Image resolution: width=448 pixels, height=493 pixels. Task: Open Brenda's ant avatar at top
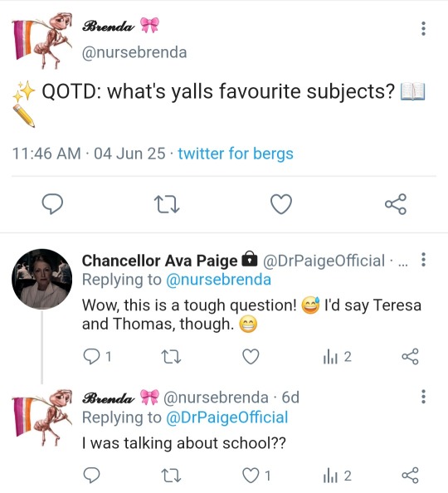coord(41,40)
